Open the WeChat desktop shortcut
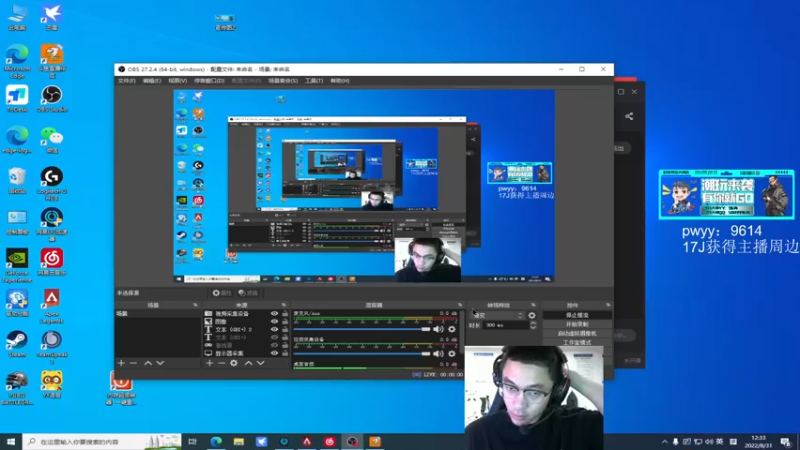This screenshot has height=450, width=800. 52,140
